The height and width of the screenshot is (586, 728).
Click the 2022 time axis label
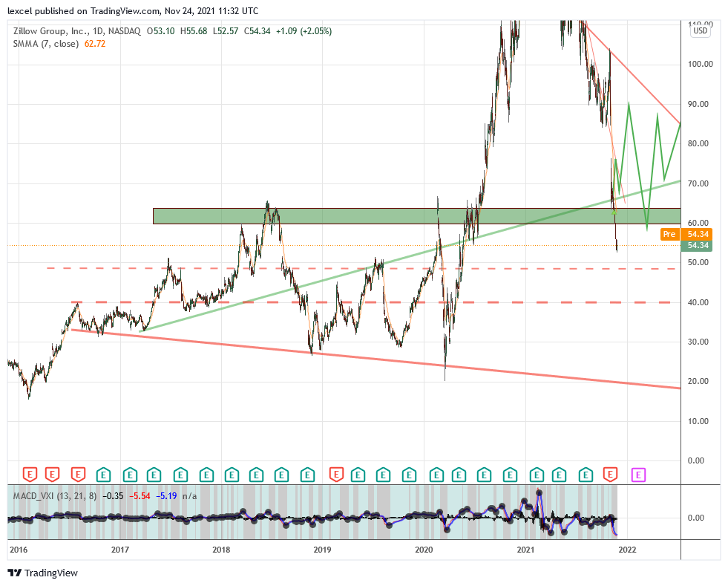(627, 550)
